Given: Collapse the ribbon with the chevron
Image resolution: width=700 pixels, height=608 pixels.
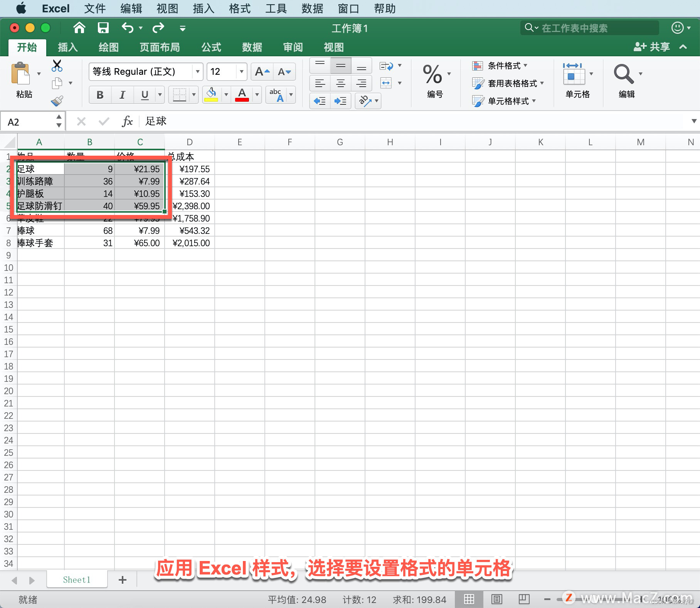Looking at the screenshot, I should [x=683, y=47].
